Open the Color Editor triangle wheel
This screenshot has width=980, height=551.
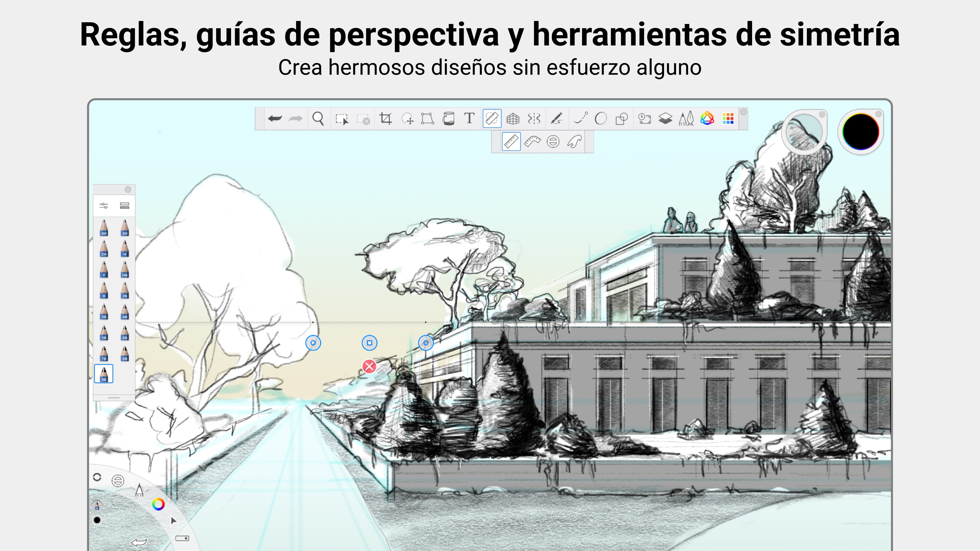(x=707, y=118)
